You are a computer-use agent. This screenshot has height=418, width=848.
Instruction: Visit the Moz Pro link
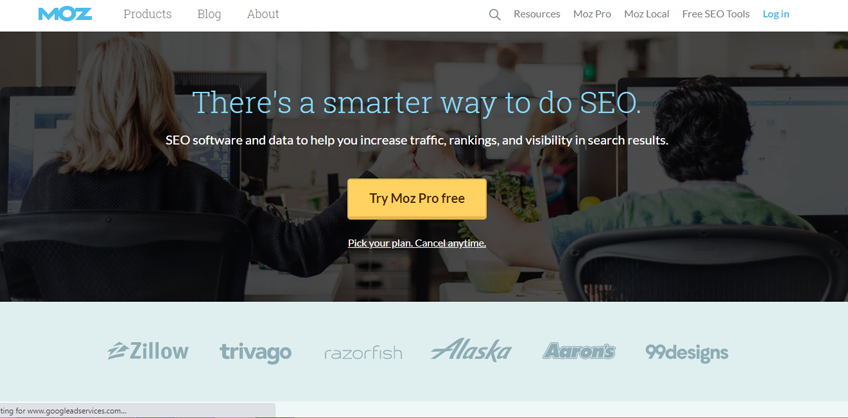coord(592,14)
